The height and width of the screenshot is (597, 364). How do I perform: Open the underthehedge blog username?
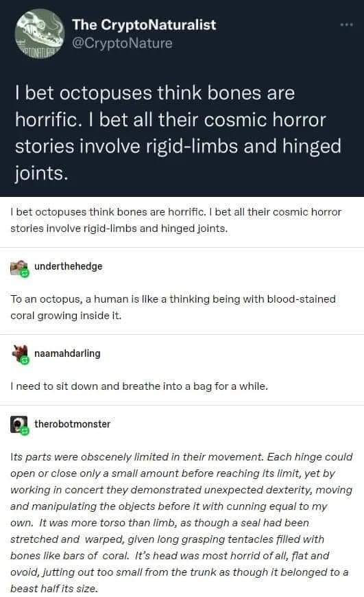click(x=69, y=266)
